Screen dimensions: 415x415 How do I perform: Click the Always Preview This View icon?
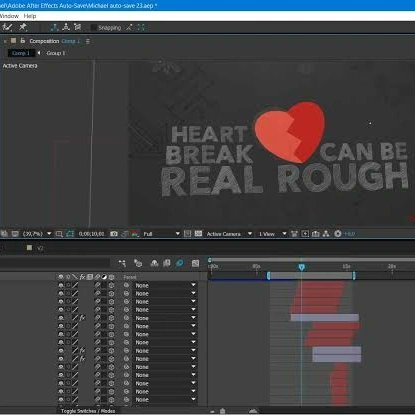click(x=4, y=234)
